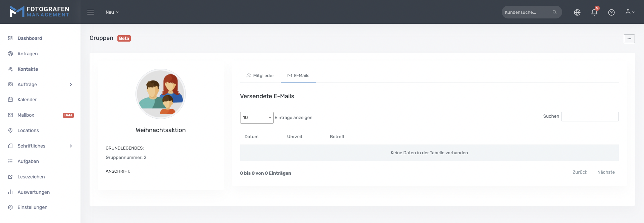Open the entries-per-page dropdown
Viewport: 644px width, 223px height.
pos(257,118)
